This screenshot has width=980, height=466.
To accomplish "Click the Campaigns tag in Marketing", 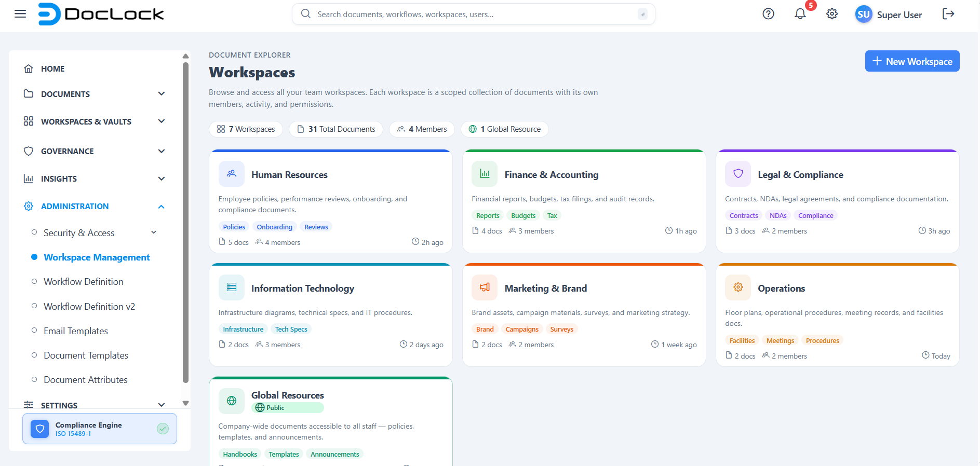I will pos(522,329).
